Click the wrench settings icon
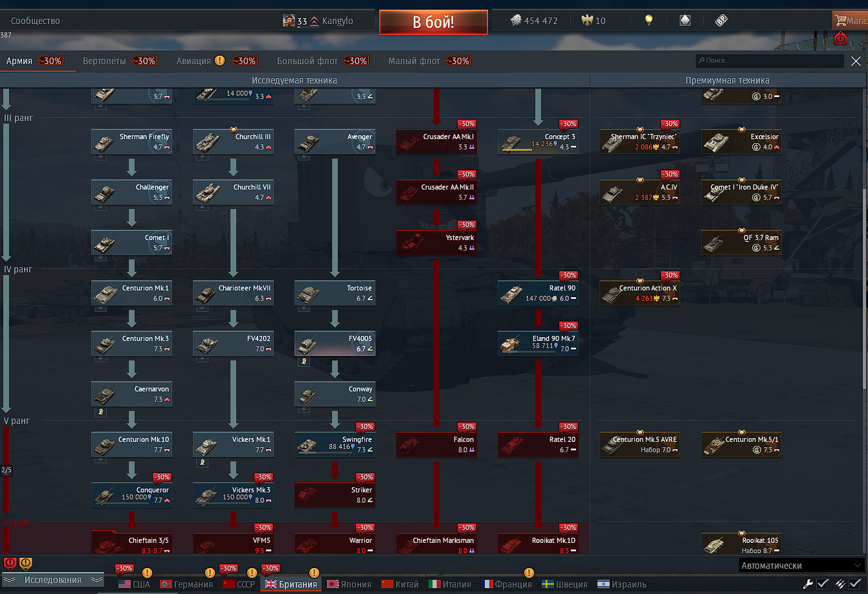This screenshot has height=594, width=868. coord(808,584)
